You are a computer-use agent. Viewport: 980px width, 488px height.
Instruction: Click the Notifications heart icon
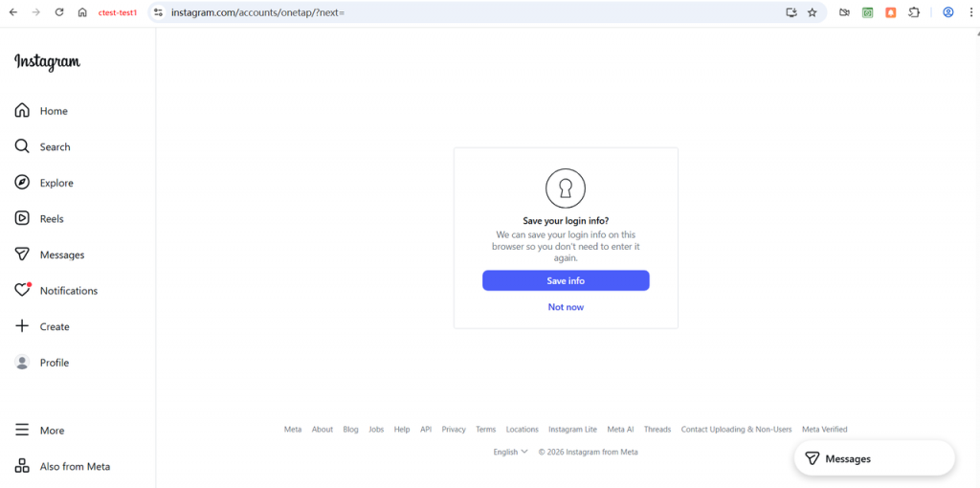pyautogui.click(x=22, y=290)
